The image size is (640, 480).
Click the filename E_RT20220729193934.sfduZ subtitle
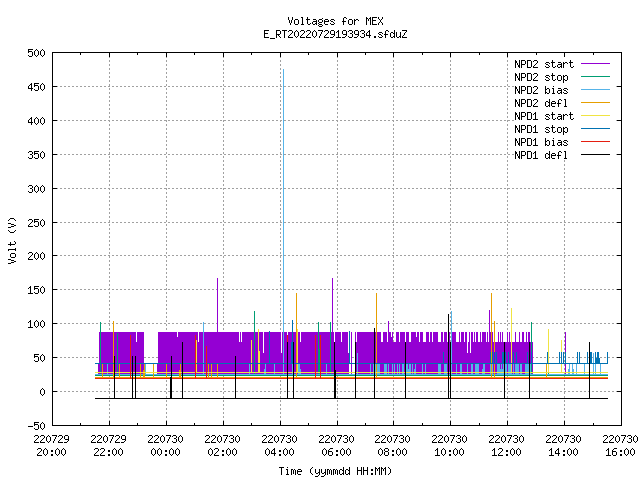[335, 34]
